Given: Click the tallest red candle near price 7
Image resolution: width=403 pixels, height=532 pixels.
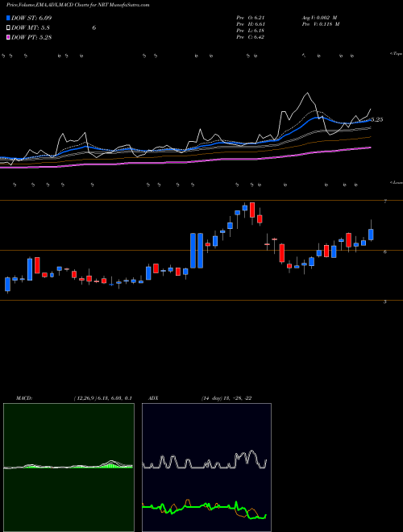Looking at the screenshot, I should [252, 210].
